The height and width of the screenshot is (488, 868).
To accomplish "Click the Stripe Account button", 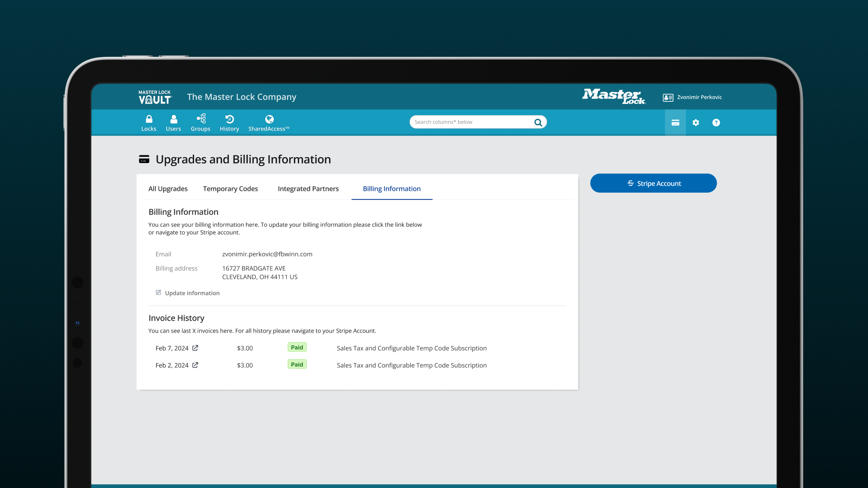I will [x=653, y=183].
